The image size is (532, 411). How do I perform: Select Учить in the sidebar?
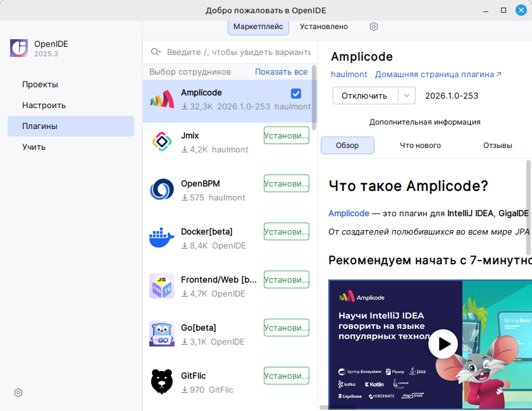coord(71,147)
